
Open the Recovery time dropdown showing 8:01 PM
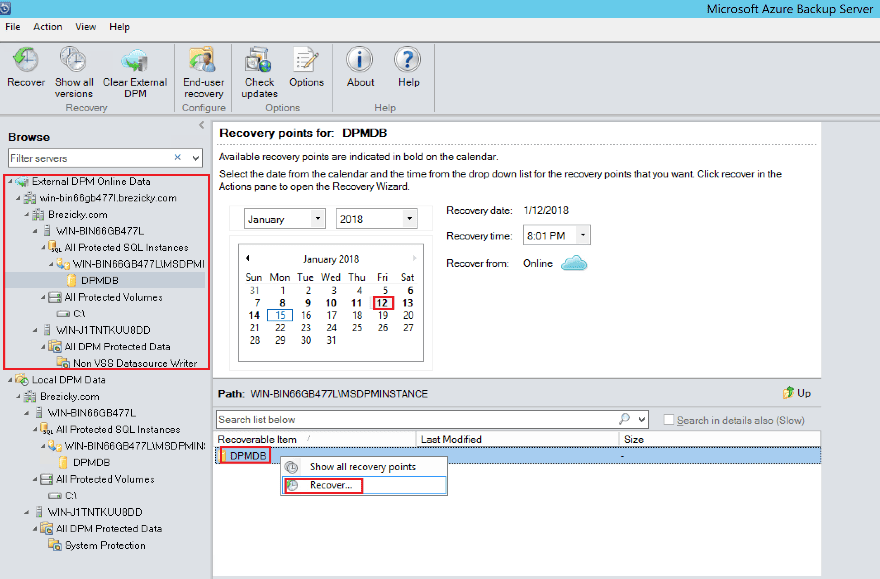pos(584,235)
